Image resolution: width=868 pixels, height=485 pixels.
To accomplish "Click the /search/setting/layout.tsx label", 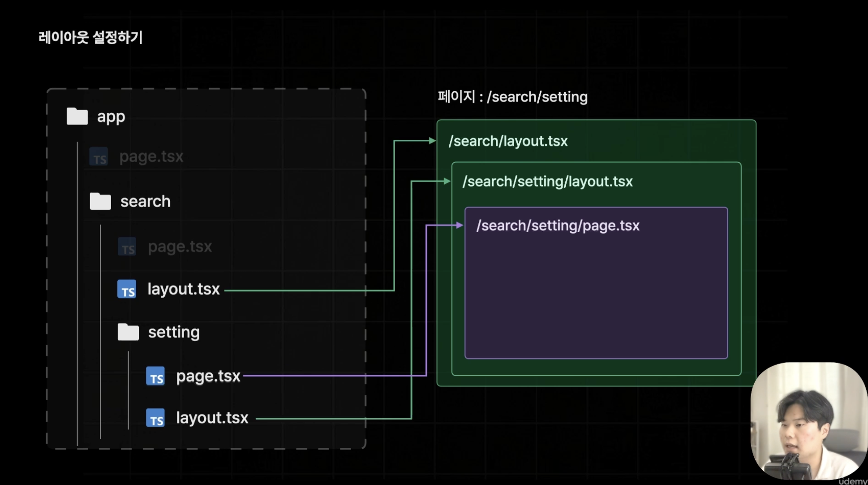I will (x=547, y=182).
